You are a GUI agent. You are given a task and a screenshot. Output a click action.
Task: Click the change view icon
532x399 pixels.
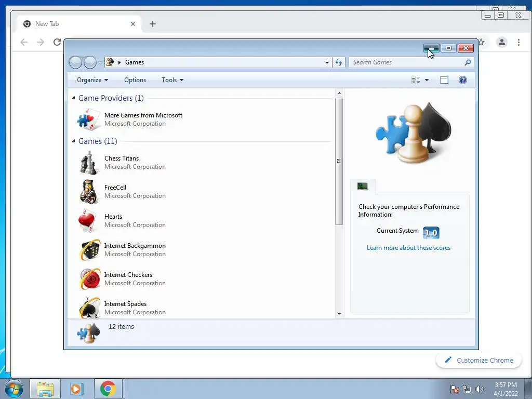pos(416,80)
